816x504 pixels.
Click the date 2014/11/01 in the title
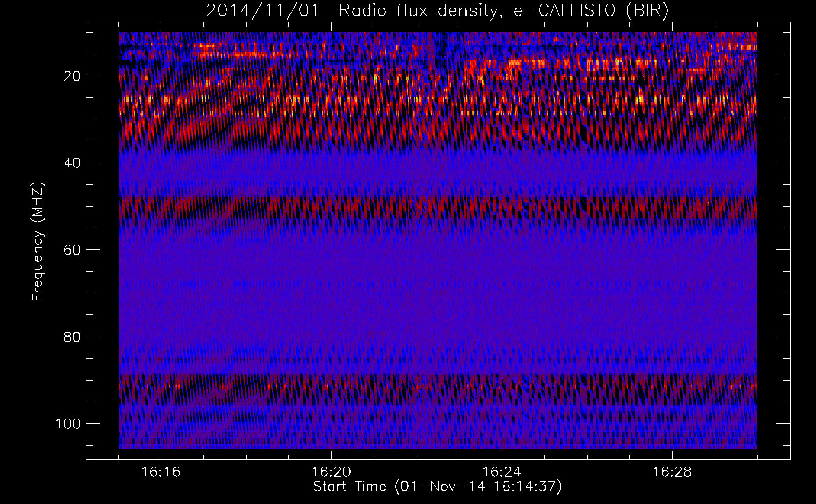(x=263, y=11)
